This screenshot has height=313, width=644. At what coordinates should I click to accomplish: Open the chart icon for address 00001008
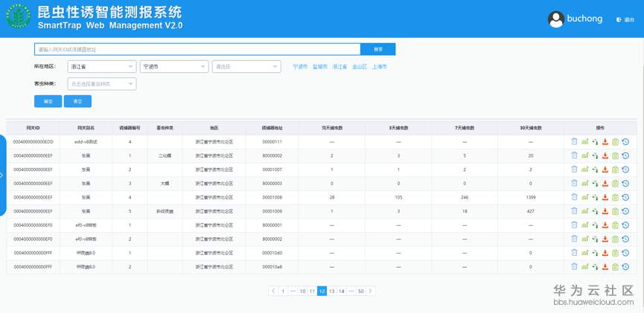tap(585, 197)
